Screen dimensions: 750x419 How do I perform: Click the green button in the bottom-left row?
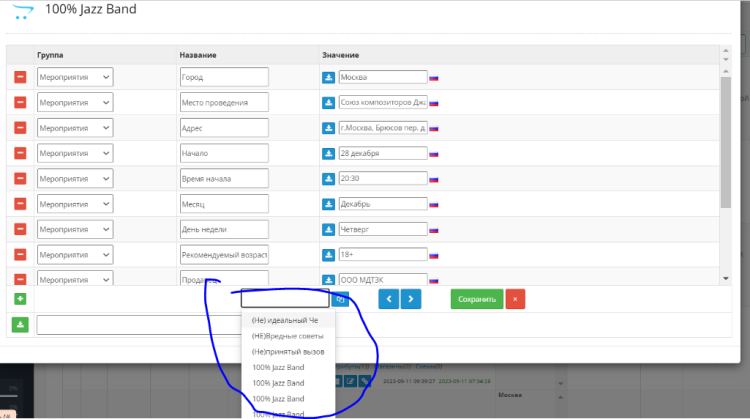(x=20, y=324)
